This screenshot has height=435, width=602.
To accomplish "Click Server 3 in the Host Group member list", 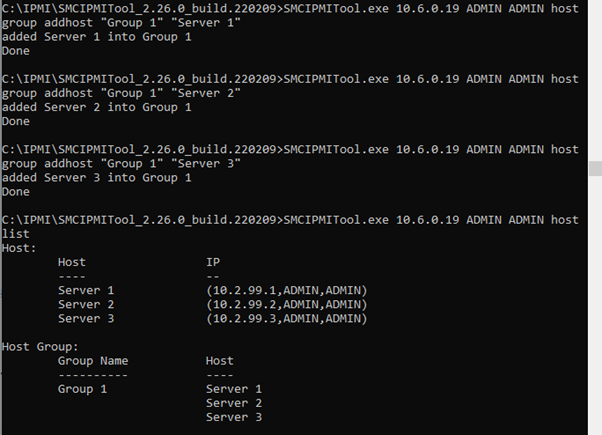I will click(234, 416).
